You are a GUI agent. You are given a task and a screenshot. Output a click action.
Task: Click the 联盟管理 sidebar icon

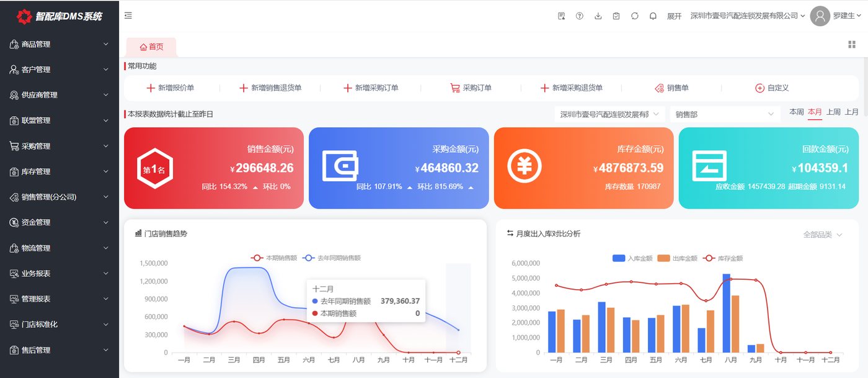(14, 120)
